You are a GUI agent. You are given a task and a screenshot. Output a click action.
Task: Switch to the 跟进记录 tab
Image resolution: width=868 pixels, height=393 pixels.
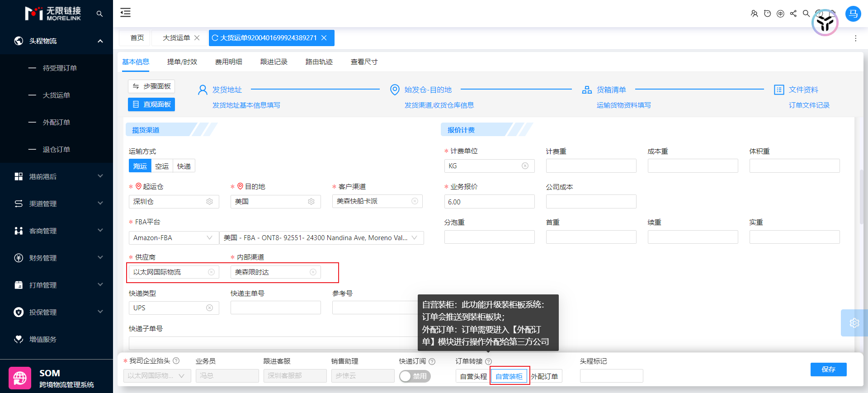[274, 62]
